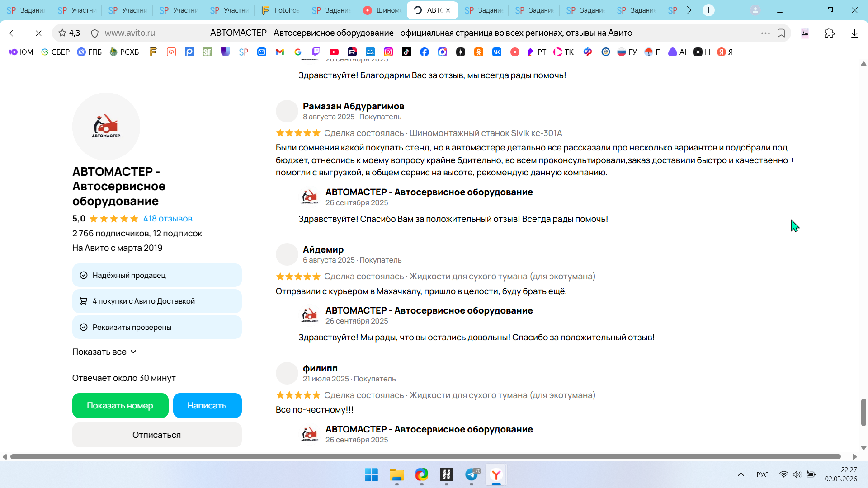Expand "Показать все" seller badges

coord(104,352)
